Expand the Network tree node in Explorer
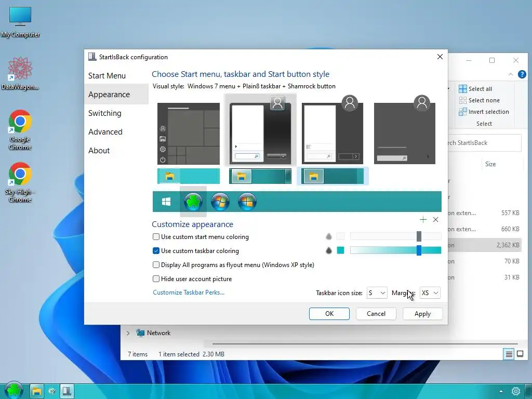 pos(128,333)
